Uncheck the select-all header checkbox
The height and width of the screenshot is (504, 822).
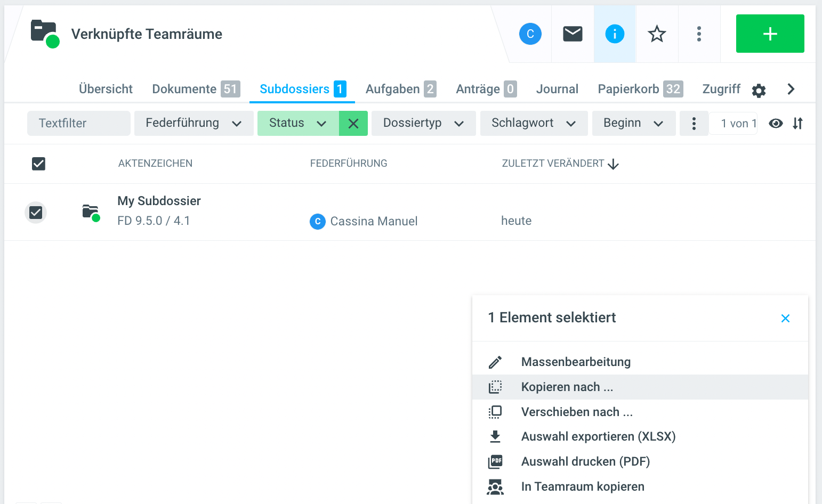tap(38, 164)
